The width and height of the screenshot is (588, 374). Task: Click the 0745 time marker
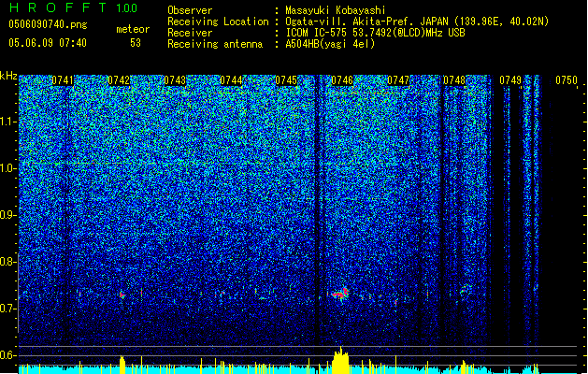pos(286,80)
